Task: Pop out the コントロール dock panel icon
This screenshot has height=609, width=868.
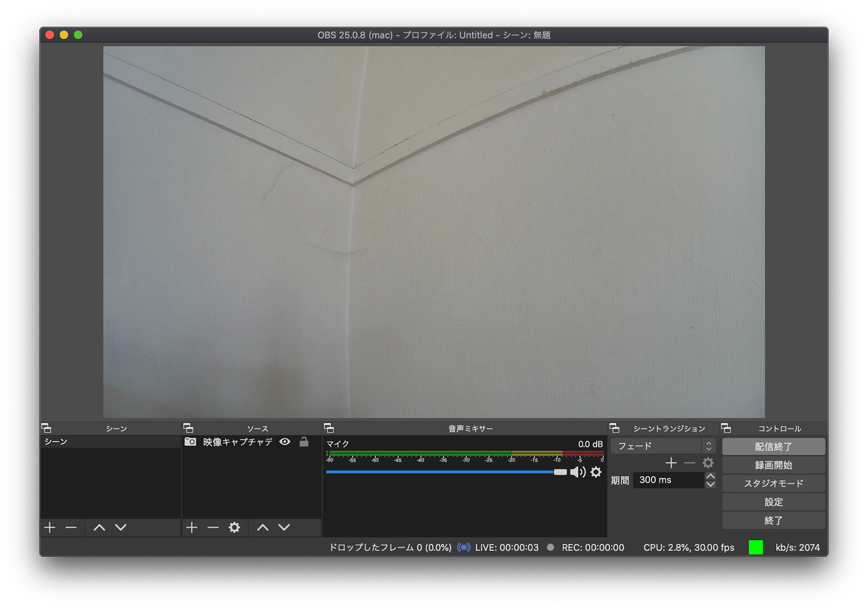Action: [726, 428]
